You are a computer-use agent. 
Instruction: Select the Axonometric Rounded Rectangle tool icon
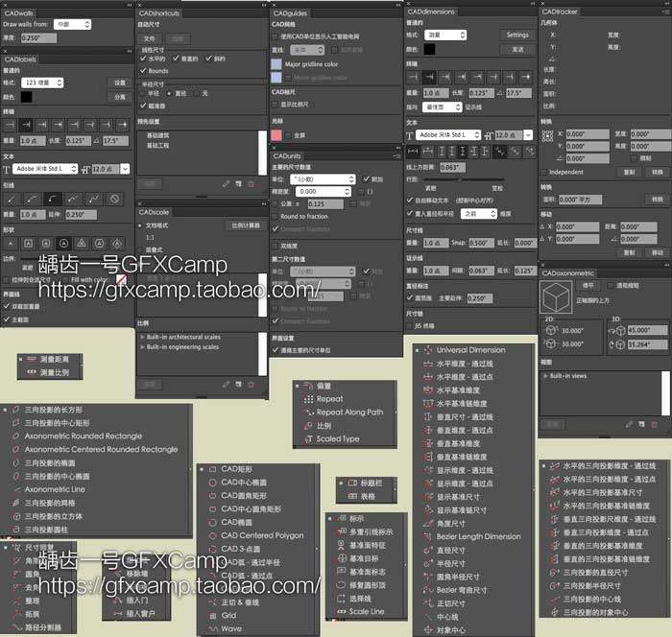(16, 436)
